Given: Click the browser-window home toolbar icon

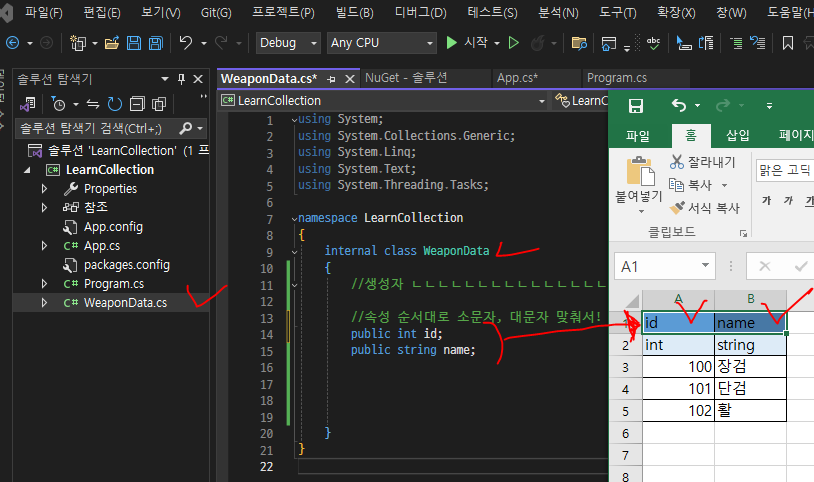Looking at the screenshot, I should 608,44.
